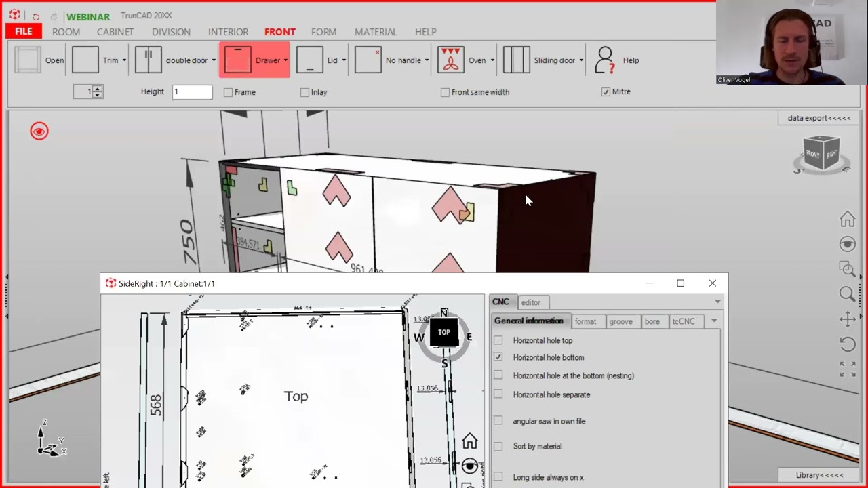
Task: Check Horizontal hole top
Action: 498,340
